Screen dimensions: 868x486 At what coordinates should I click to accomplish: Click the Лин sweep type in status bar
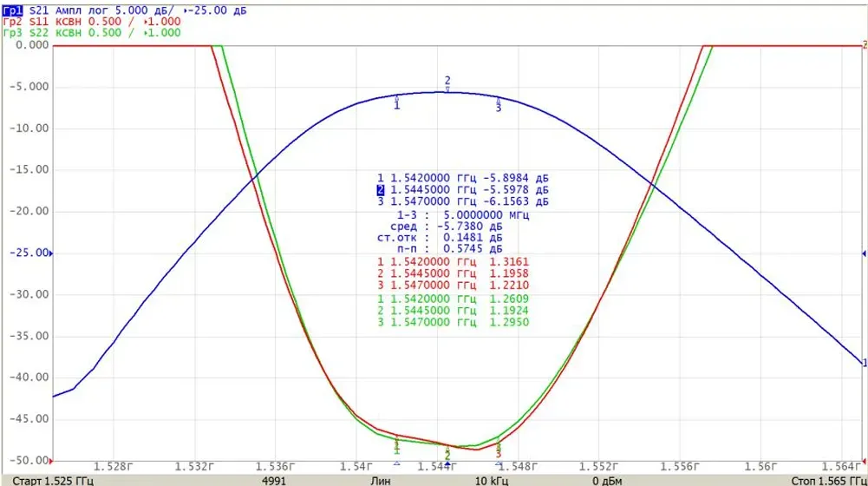381,481
